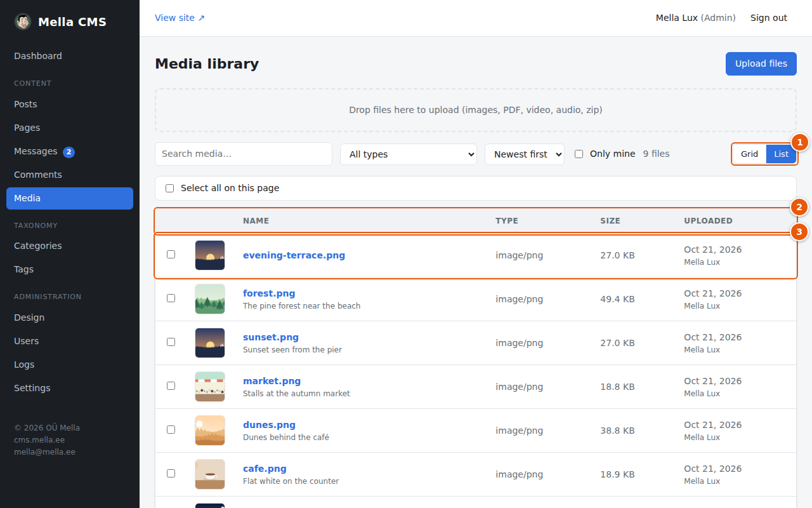This screenshot has width=812, height=508.
Task: Check Select all on this page
Action: (169, 188)
